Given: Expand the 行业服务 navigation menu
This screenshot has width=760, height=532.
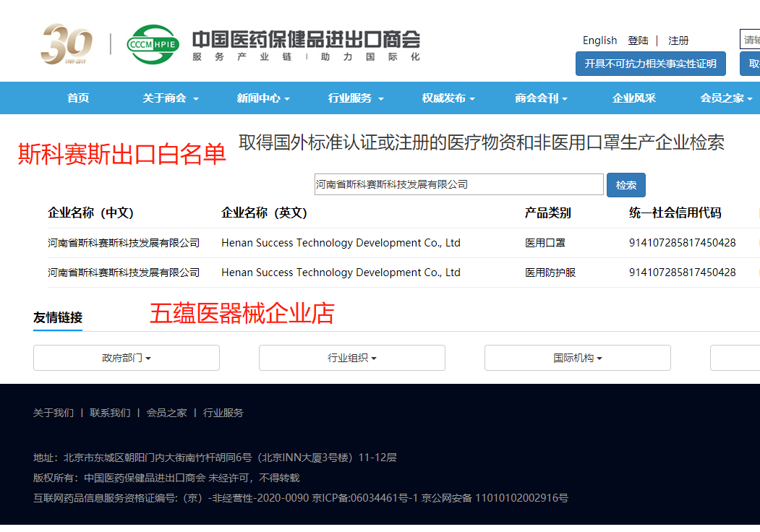Looking at the screenshot, I should coord(356,98).
